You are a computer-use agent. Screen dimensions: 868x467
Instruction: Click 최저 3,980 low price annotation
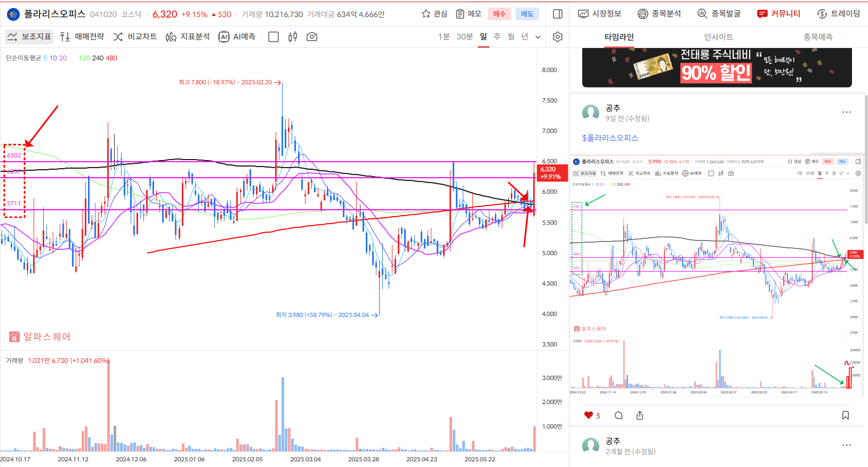[326, 315]
